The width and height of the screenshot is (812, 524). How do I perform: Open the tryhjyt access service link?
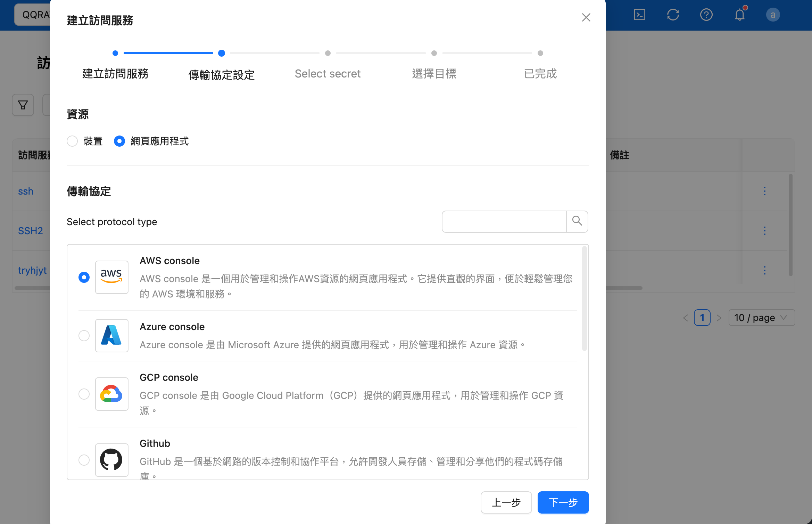[32, 270]
